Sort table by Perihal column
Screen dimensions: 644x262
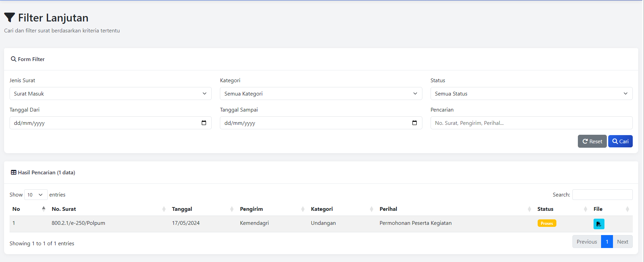[x=455, y=209]
